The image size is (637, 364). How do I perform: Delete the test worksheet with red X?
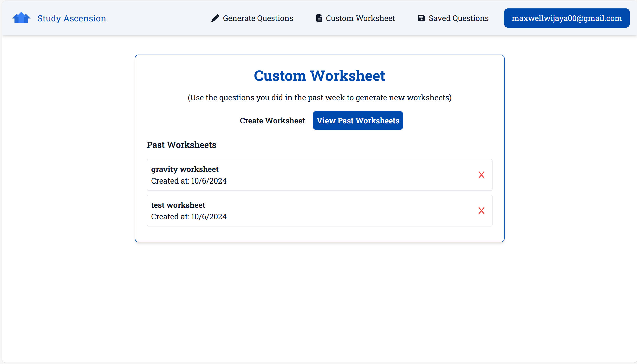pos(481,211)
